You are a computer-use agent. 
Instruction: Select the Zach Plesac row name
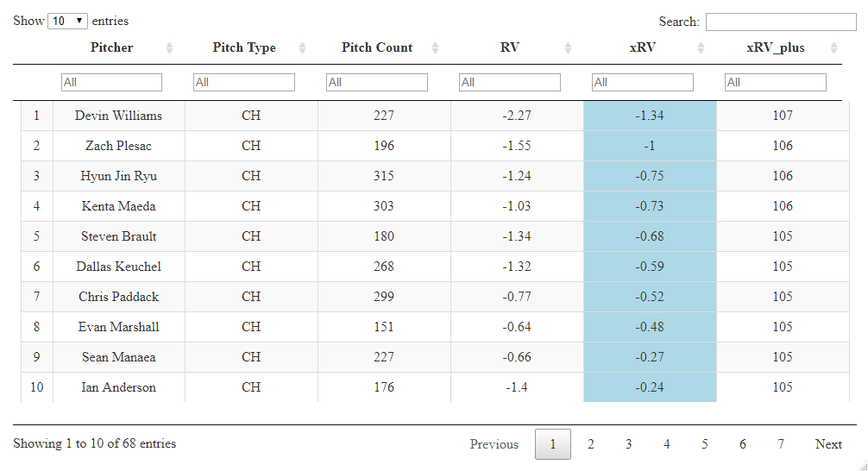pos(118,146)
